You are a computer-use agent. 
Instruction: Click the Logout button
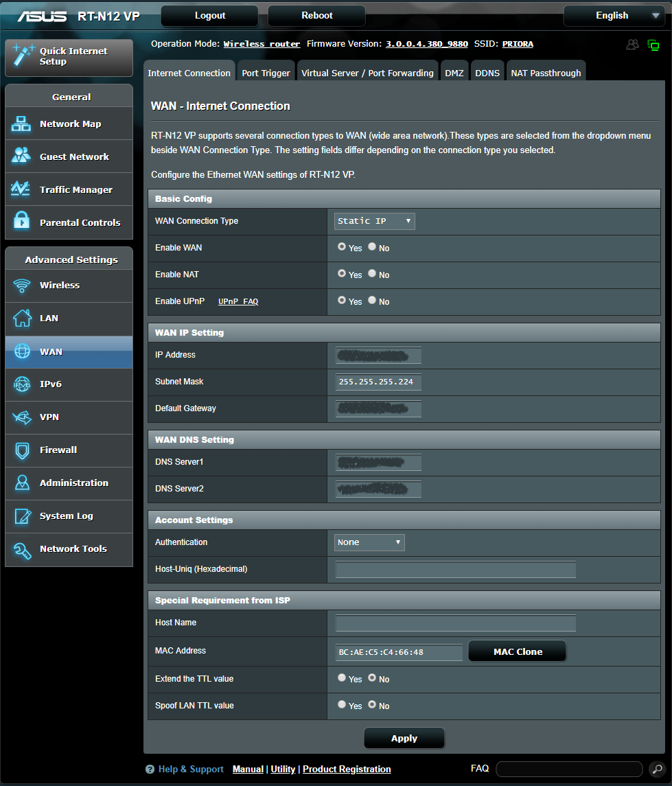(210, 16)
